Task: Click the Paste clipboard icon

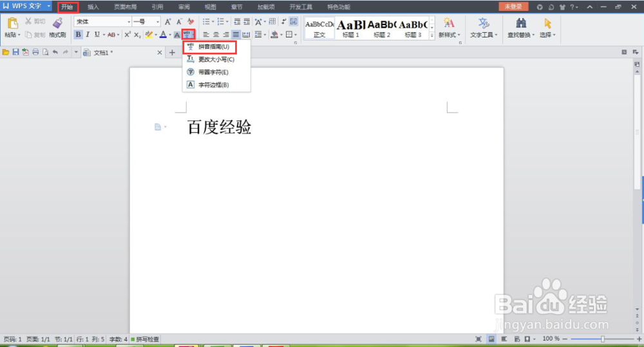Action: point(12,23)
